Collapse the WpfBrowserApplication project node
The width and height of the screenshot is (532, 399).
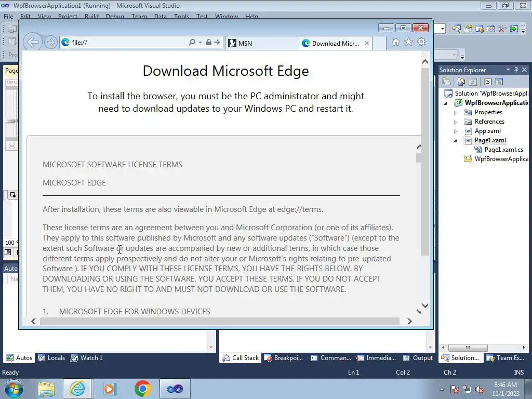[x=446, y=103]
